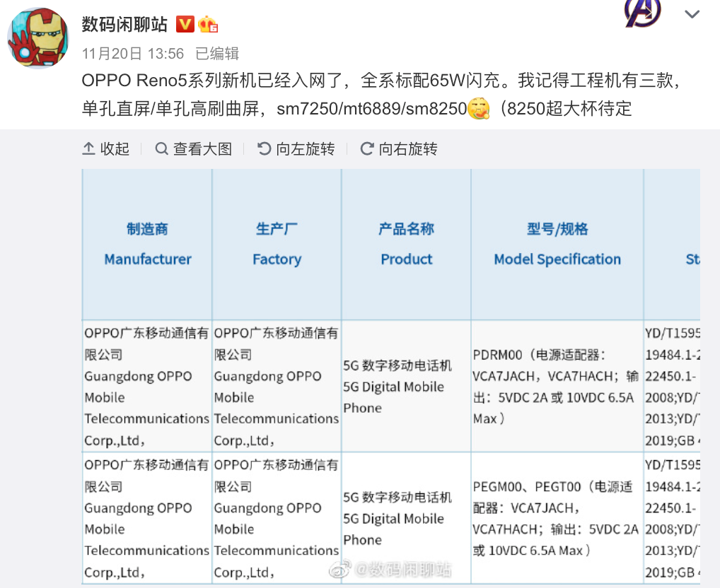Image resolution: width=720 pixels, height=588 pixels.
Task: Open the Avengers logo badge
Action: (x=643, y=13)
